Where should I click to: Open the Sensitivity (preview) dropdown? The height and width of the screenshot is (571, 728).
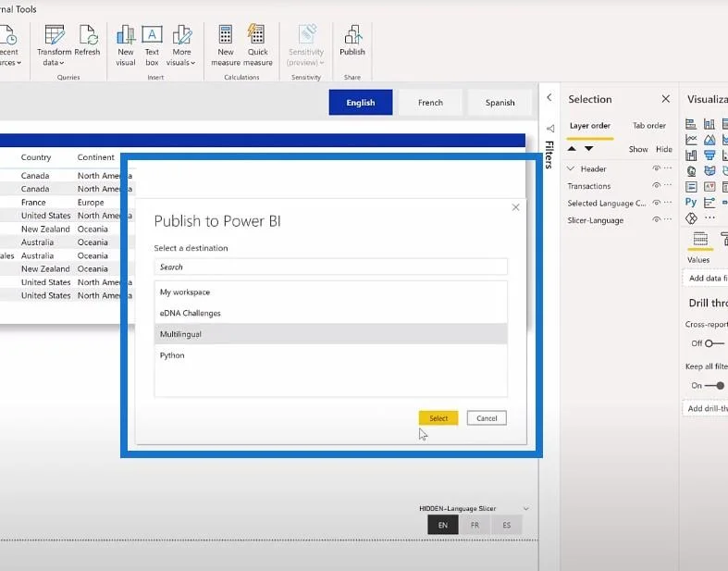(x=306, y=45)
